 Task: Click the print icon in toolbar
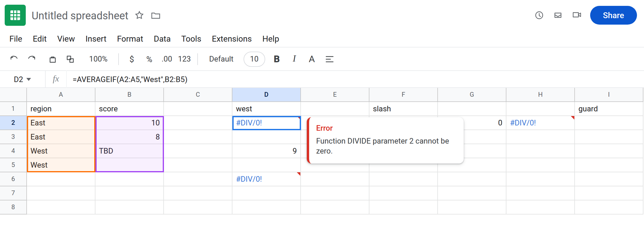pos(53,59)
